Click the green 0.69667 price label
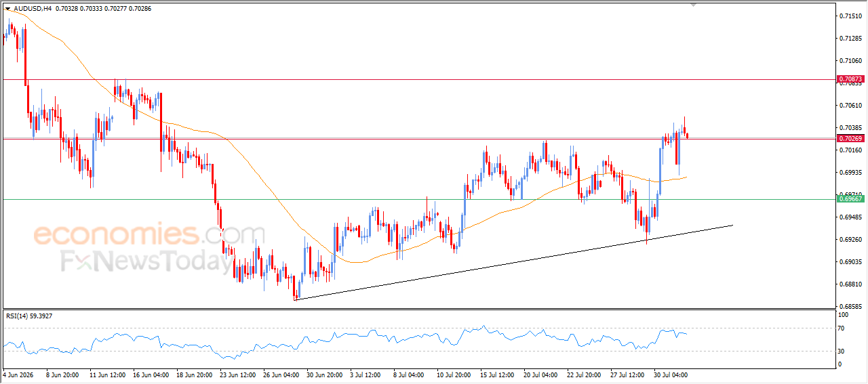The image size is (868, 384). [x=850, y=199]
